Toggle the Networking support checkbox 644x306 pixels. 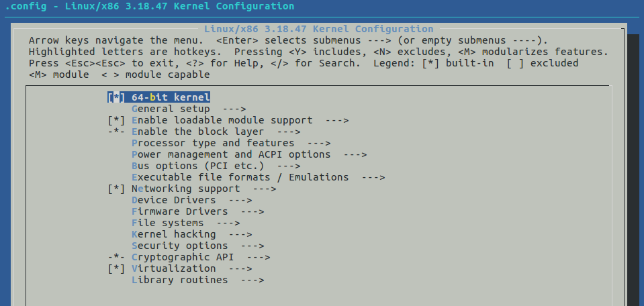(116, 189)
